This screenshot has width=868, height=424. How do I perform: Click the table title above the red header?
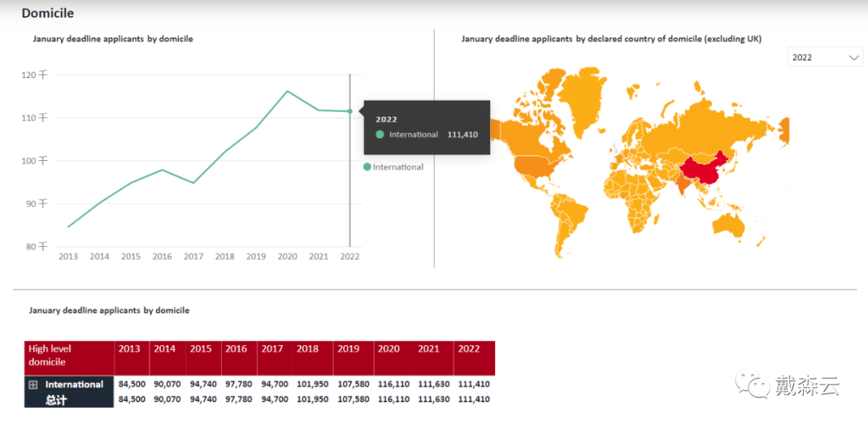click(x=109, y=311)
